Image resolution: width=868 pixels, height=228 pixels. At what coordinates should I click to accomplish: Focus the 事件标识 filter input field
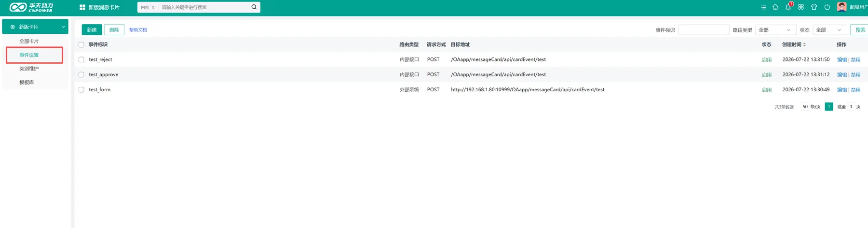[704, 30]
